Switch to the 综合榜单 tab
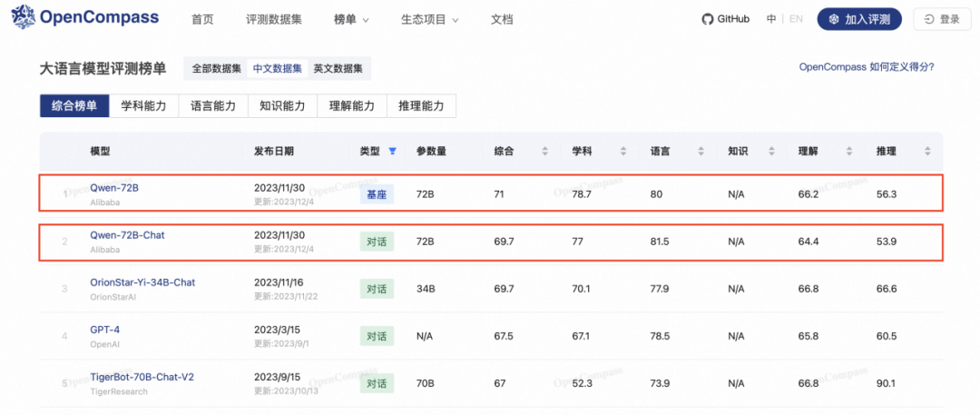The image size is (980, 415). (x=74, y=105)
